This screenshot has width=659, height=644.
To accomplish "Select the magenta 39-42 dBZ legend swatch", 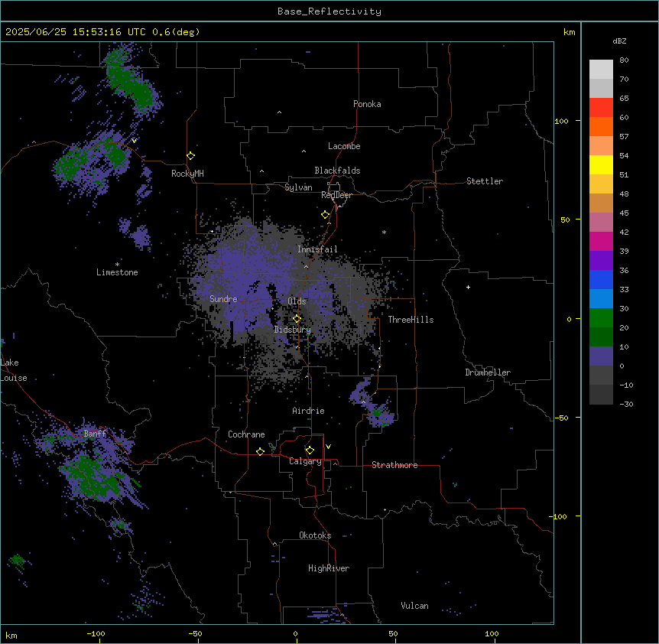I will coord(601,241).
